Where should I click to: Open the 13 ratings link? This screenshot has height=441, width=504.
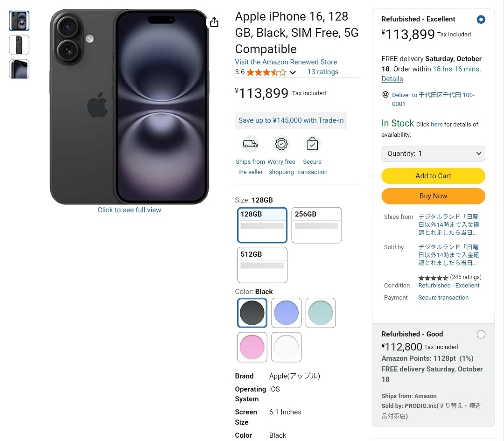[x=322, y=72]
